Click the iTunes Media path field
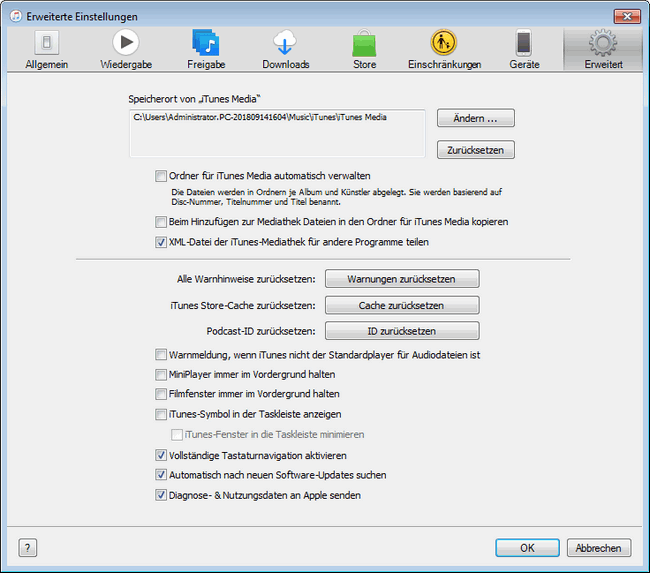This screenshot has height=573, width=650. tap(277, 134)
